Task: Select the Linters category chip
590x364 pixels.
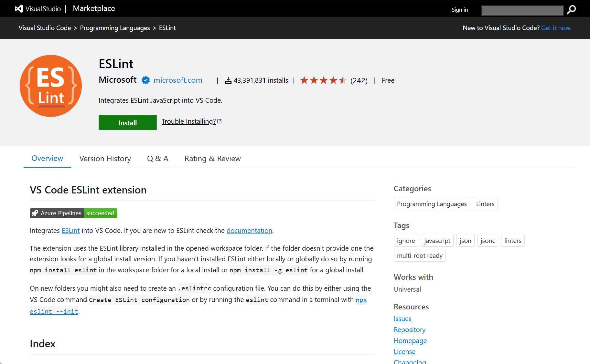Action: point(485,204)
